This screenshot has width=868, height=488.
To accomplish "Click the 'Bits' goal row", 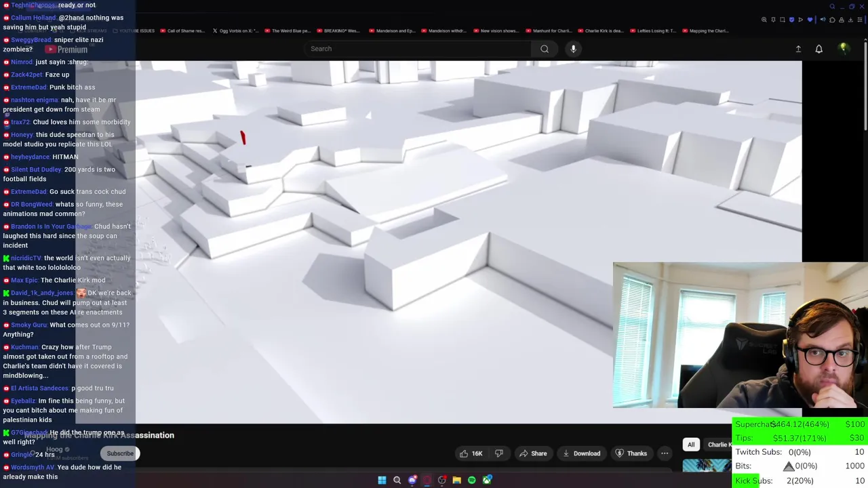I will point(800,466).
